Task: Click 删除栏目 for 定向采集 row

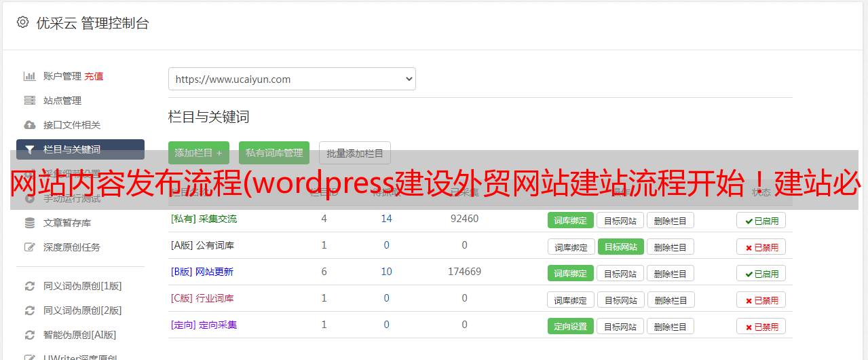Action: (670, 326)
